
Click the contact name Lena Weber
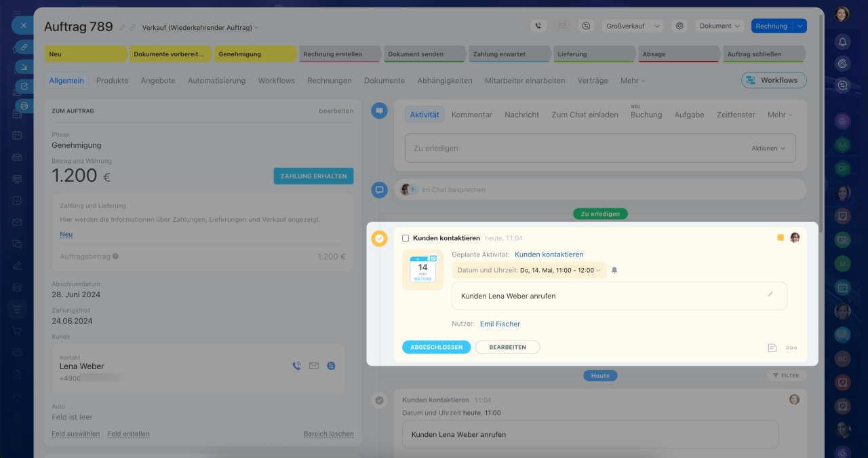pos(81,366)
